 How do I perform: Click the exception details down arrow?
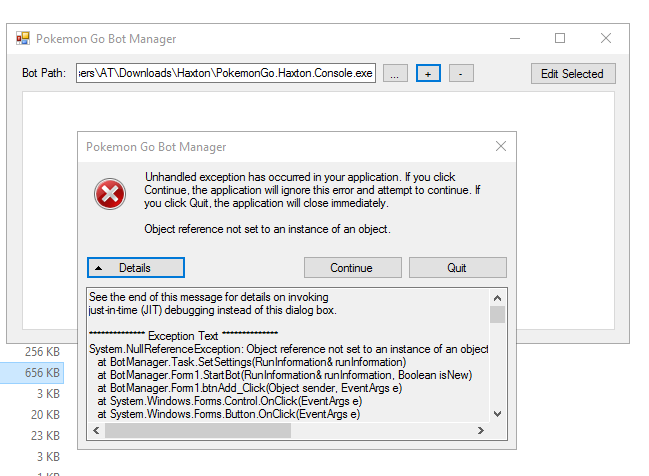click(x=498, y=414)
